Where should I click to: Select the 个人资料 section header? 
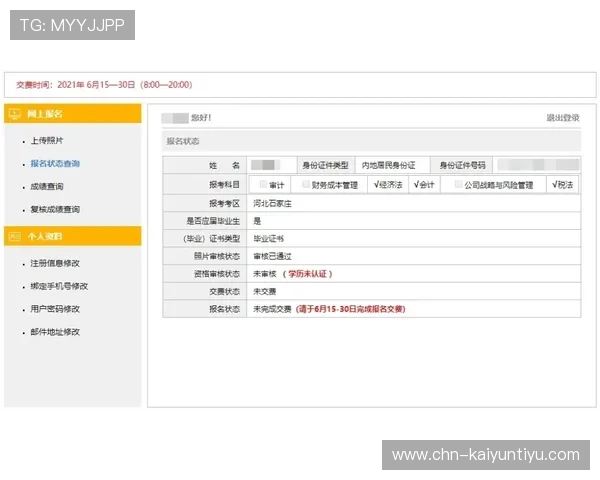[73, 236]
